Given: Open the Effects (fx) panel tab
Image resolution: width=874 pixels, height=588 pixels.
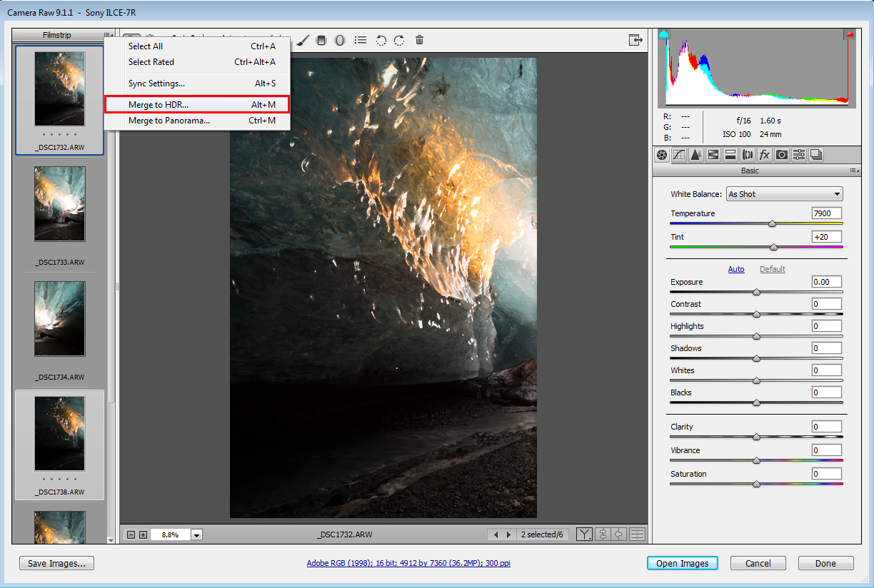Looking at the screenshot, I should point(765,154).
